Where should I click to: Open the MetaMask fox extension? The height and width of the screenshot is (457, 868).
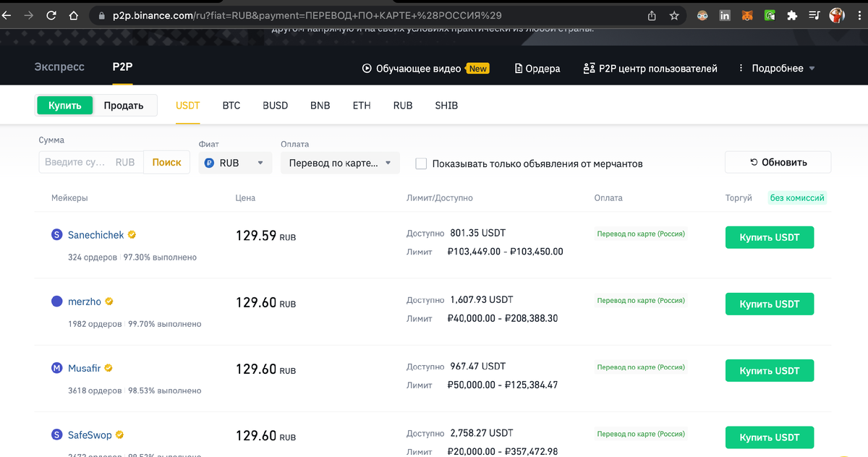747,14
